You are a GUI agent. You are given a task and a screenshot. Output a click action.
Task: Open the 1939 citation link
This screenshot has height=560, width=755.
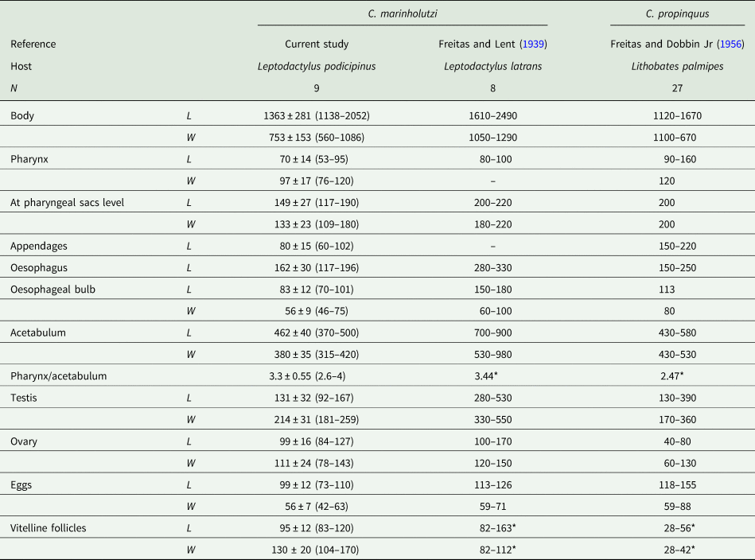tap(531, 45)
